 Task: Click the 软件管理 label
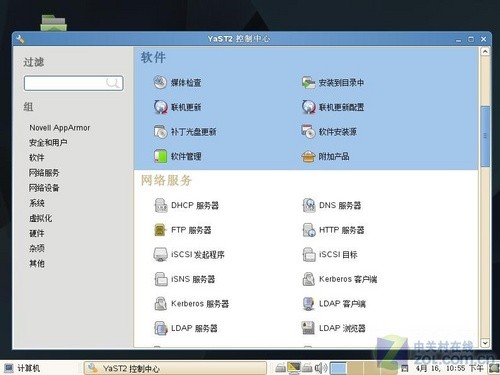186,156
